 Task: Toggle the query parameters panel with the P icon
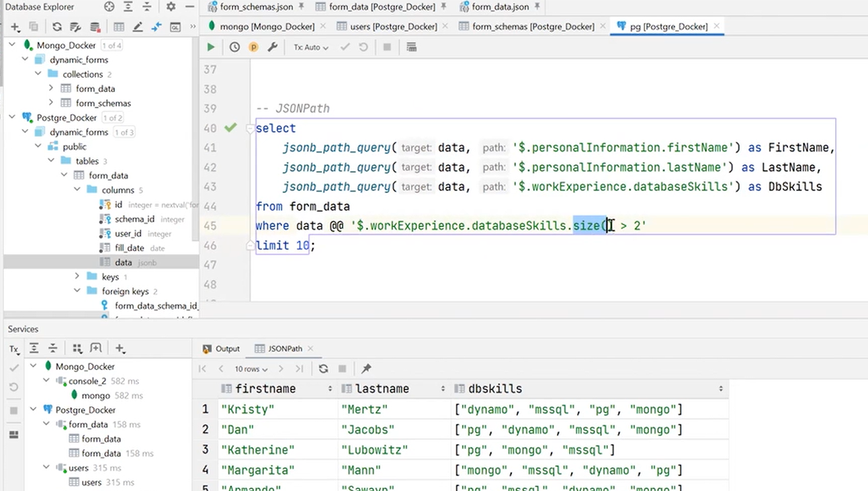253,47
